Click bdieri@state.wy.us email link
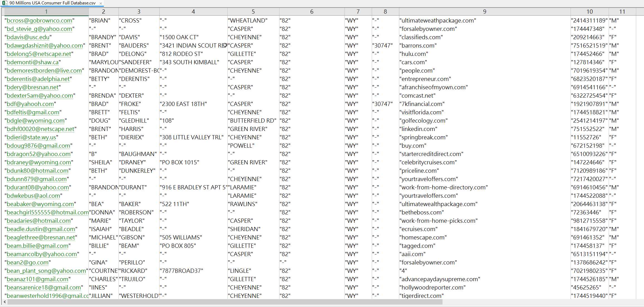The width and height of the screenshot is (644, 307). tap(31, 137)
